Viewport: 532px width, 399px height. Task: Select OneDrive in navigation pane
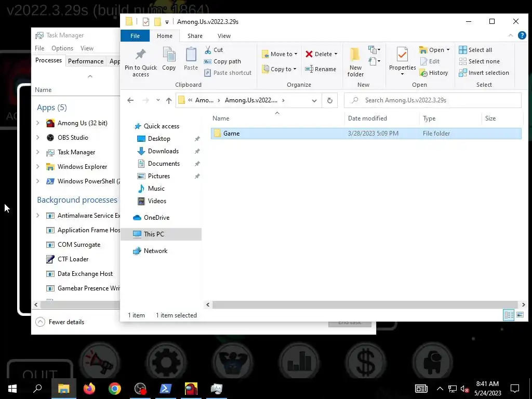tap(156, 218)
